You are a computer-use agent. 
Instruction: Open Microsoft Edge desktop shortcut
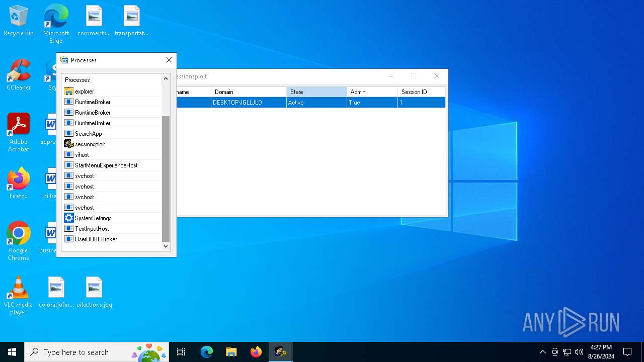click(x=56, y=24)
